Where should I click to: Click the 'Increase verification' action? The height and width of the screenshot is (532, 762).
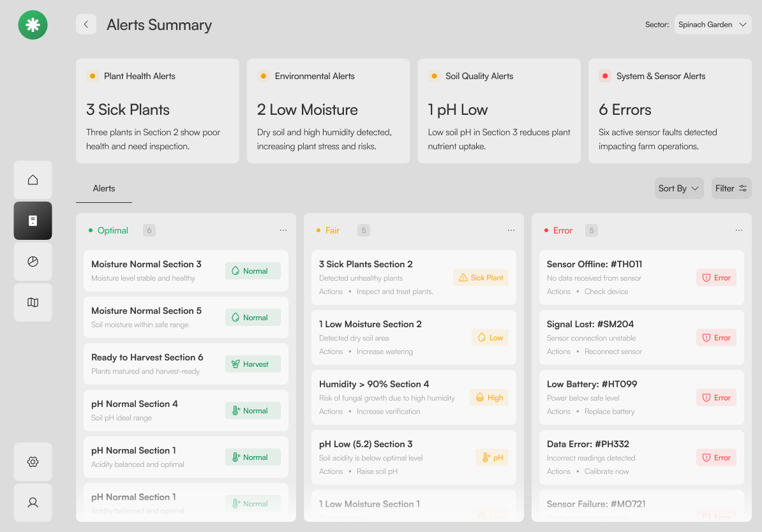click(388, 411)
